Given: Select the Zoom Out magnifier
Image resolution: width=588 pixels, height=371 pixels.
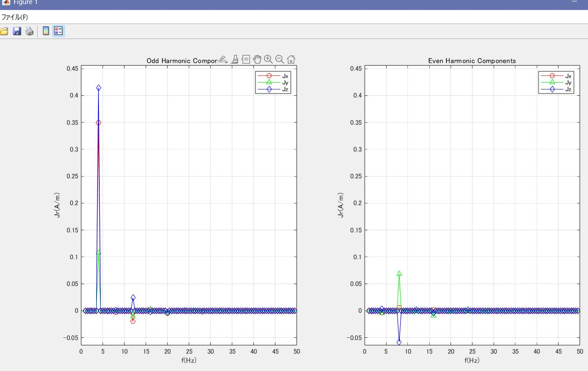Looking at the screenshot, I should coord(279,59).
